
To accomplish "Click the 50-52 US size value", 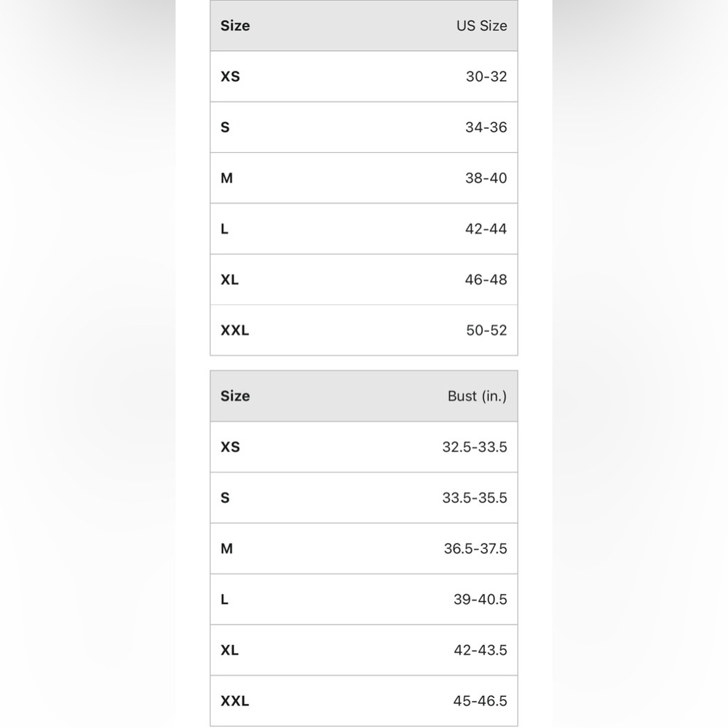I will tap(486, 330).
